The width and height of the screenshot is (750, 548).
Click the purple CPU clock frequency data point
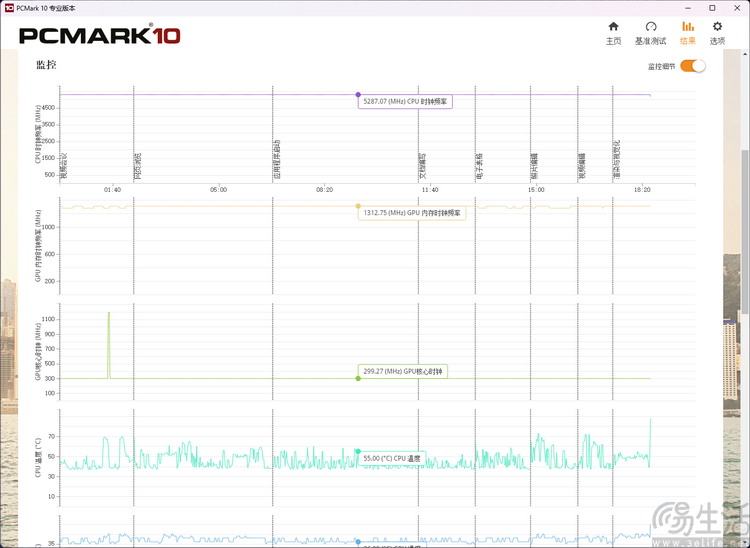coord(358,95)
